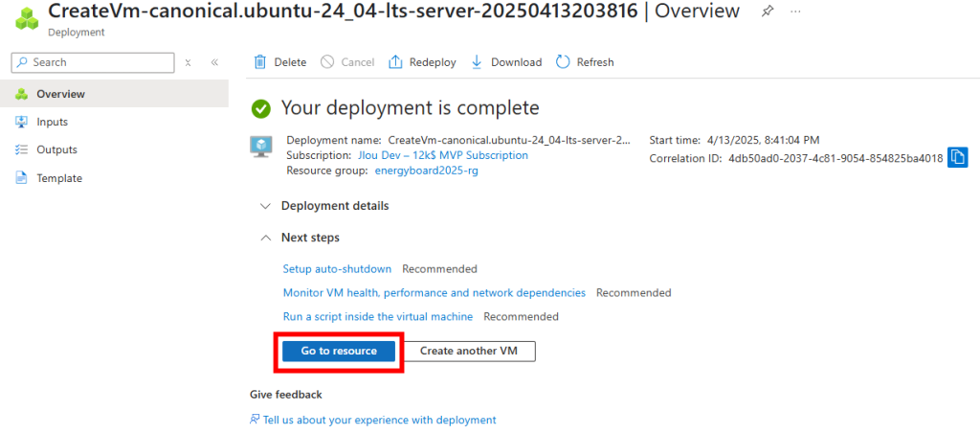Open the more options ellipsis menu

[x=795, y=11]
